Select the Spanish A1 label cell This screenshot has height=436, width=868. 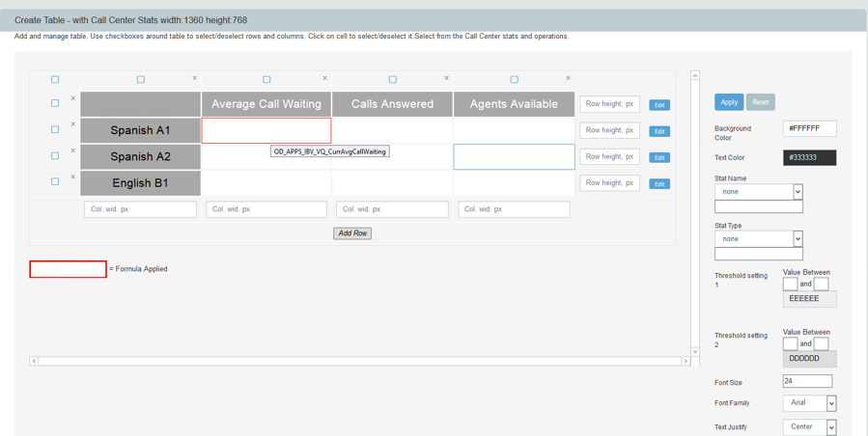[140, 130]
